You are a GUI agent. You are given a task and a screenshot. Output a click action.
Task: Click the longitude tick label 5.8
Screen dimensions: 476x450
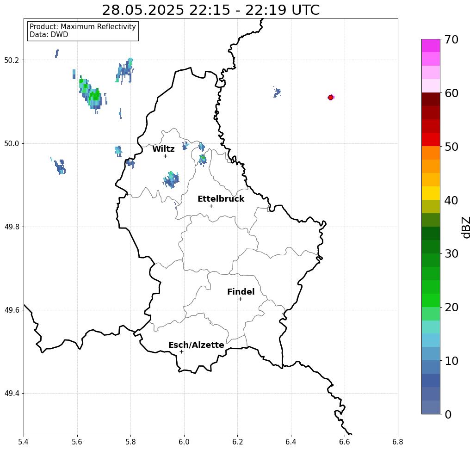tap(130, 442)
